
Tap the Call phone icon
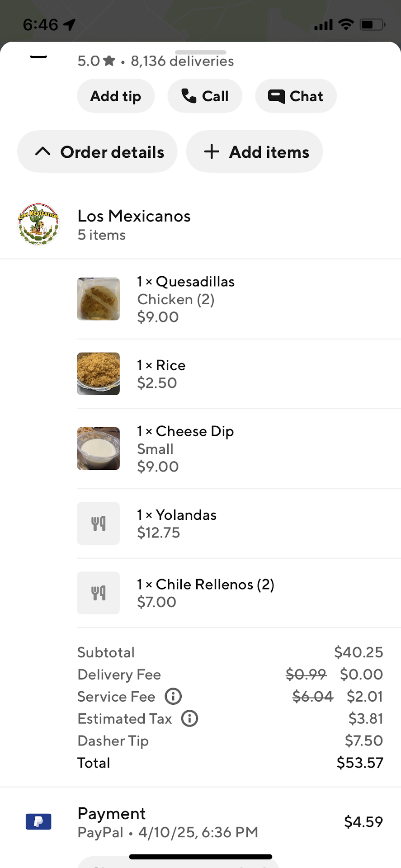point(189,96)
